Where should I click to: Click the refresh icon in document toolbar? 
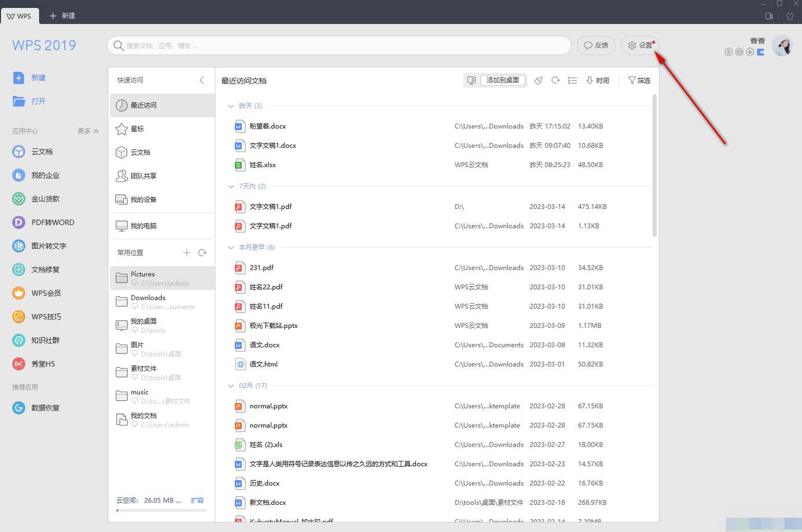click(555, 80)
